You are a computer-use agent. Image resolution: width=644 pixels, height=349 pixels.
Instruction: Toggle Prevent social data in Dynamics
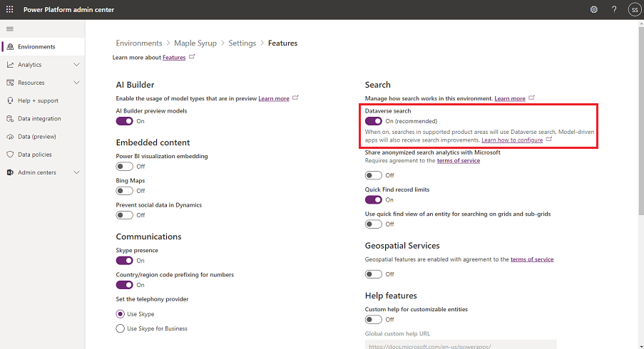(124, 215)
